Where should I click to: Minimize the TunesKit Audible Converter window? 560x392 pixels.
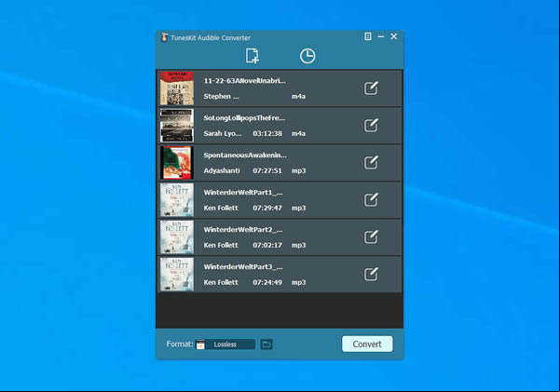pos(381,36)
